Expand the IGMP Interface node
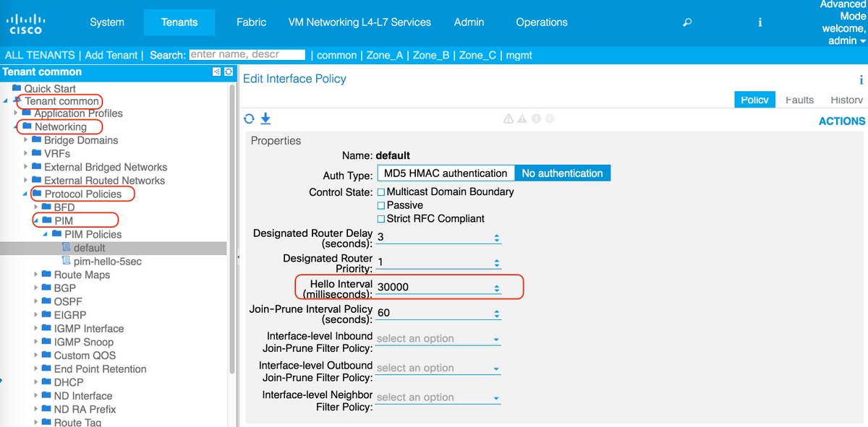The height and width of the screenshot is (427, 868). (36, 328)
